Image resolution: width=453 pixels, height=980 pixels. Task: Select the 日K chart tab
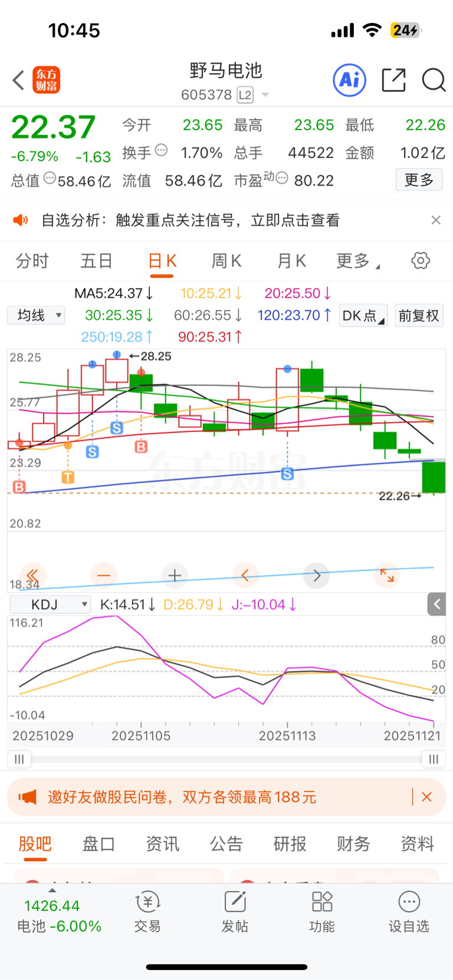coord(162,261)
